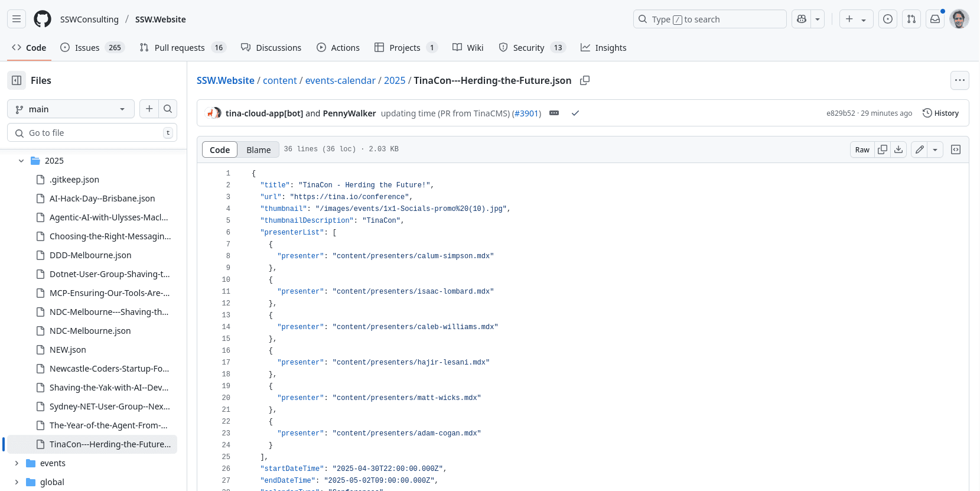Expand the events folder
The height and width of the screenshot is (491, 980).
click(x=17, y=463)
